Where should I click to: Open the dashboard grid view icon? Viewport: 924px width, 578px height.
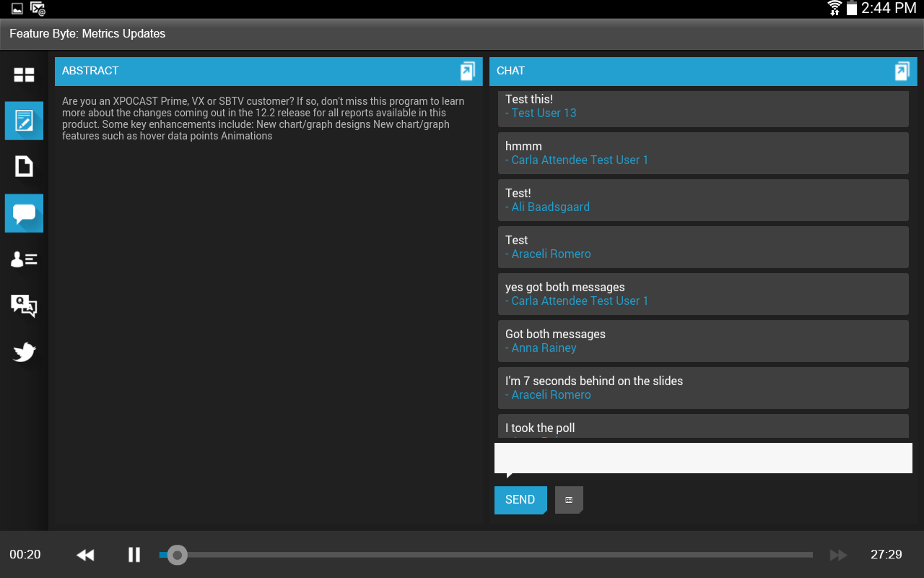24,74
